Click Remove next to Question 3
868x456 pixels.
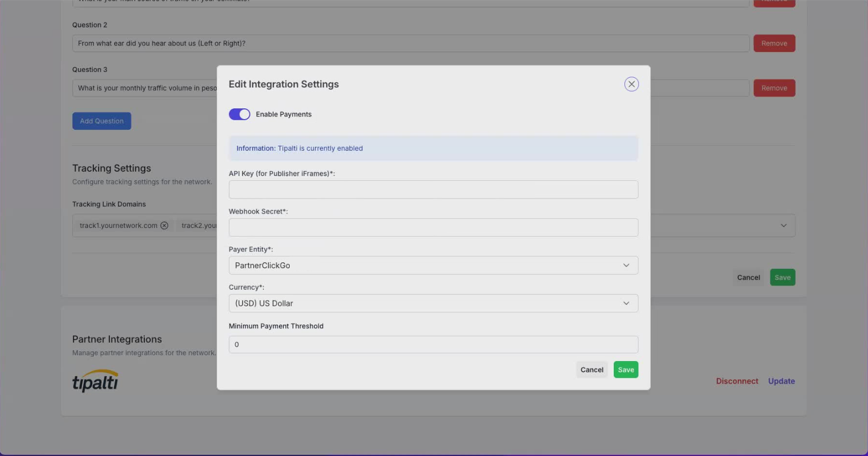[x=774, y=88]
